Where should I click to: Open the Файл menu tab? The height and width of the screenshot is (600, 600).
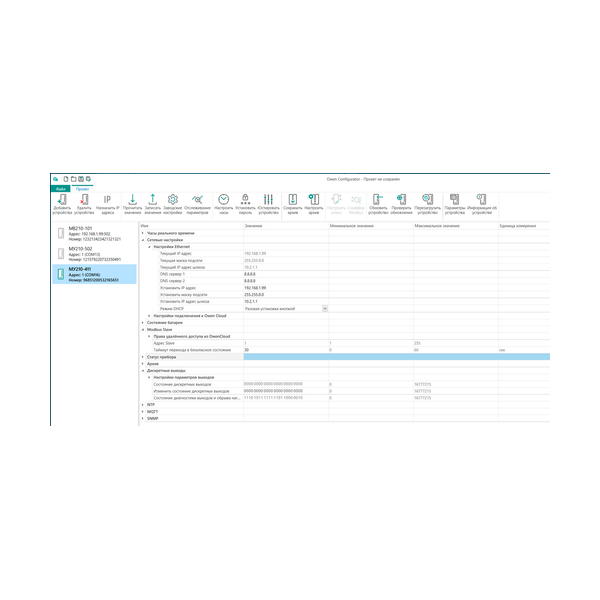coord(62,187)
